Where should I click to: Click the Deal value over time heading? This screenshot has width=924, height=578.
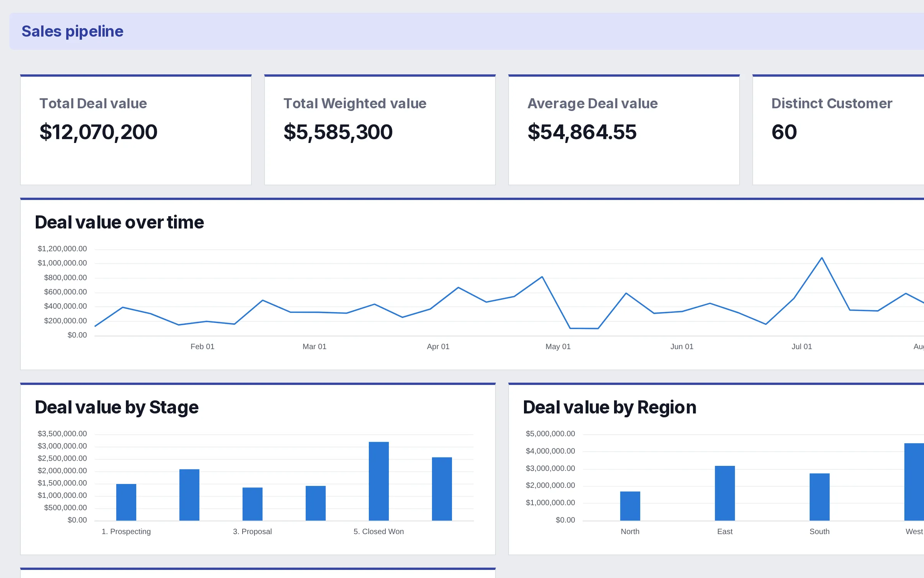coord(119,222)
